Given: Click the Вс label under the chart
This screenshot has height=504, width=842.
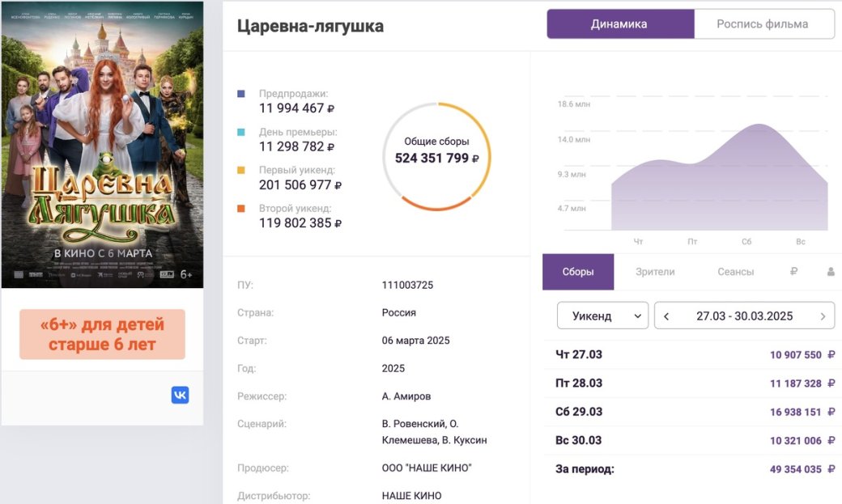Looking at the screenshot, I should point(801,242).
